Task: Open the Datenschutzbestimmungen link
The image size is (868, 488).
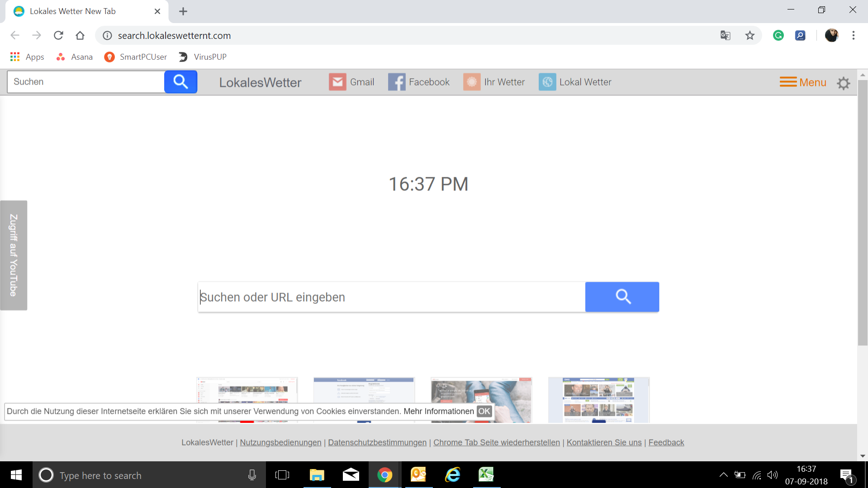Action: (377, 442)
